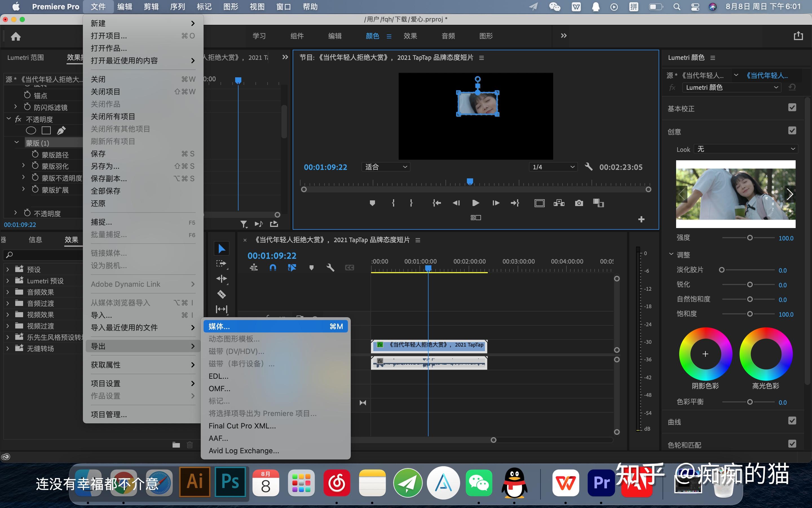This screenshot has width=812, height=508.
Task: Add marker in Program monitor
Action: [372, 203]
